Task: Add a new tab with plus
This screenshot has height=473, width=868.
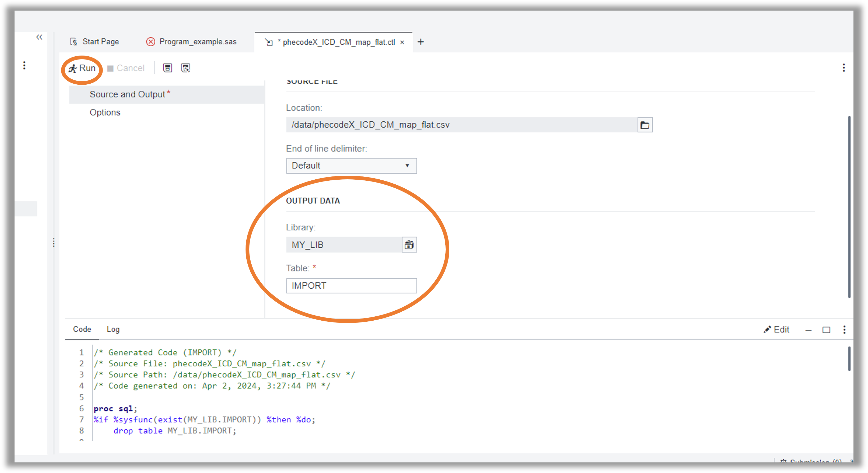Action: [x=421, y=42]
